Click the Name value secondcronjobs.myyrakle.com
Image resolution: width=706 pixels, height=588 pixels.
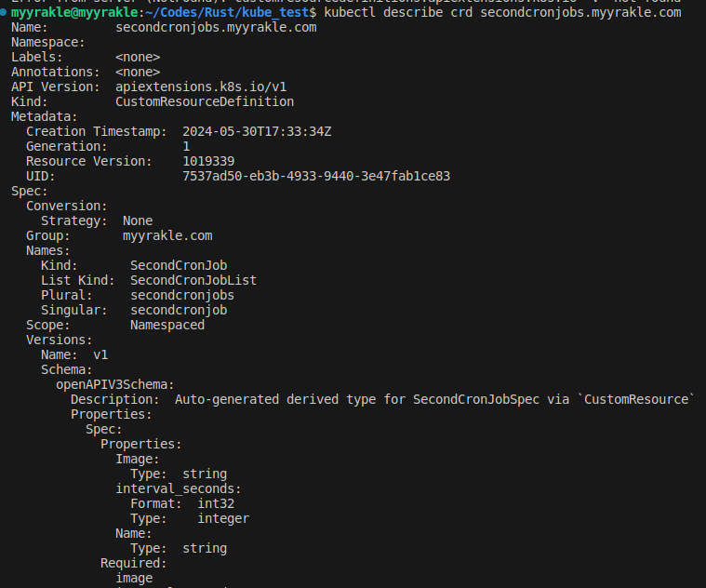click(216, 27)
